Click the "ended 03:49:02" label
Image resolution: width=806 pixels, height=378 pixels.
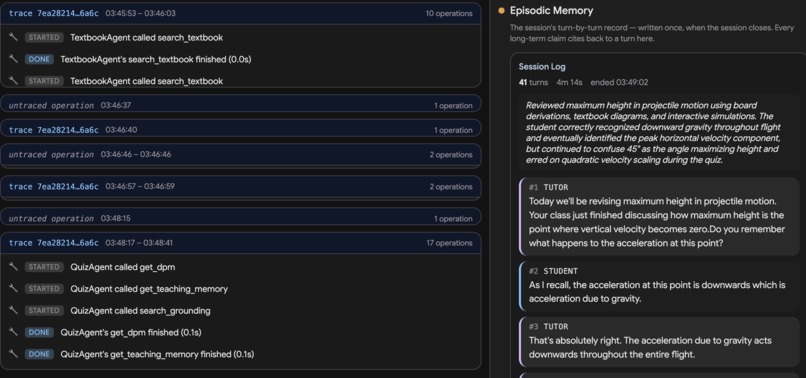click(x=619, y=82)
